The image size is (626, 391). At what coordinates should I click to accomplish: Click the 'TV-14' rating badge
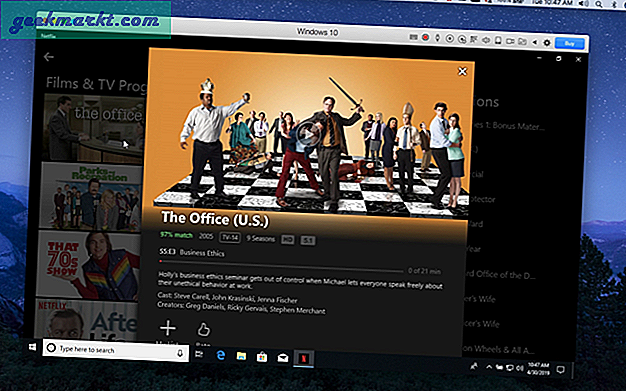coord(230,237)
